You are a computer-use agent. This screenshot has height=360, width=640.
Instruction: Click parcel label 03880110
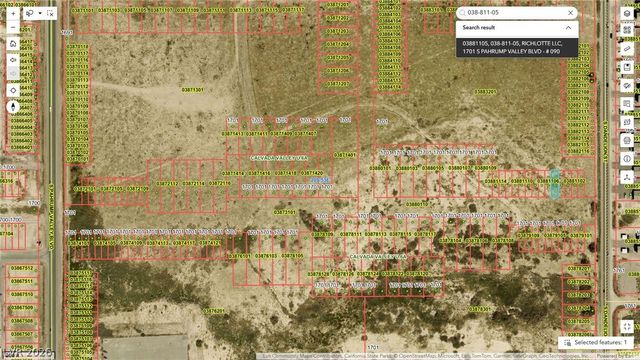point(417,204)
